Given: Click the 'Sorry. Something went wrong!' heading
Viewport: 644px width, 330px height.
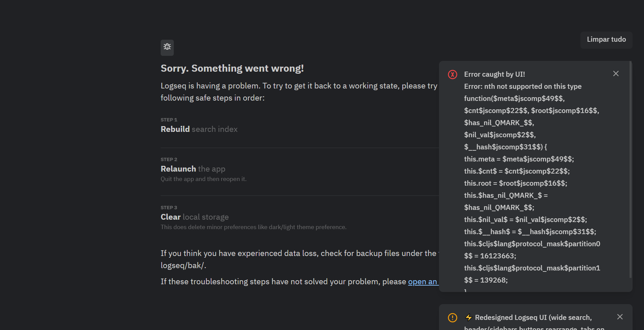Looking at the screenshot, I should coord(232,68).
